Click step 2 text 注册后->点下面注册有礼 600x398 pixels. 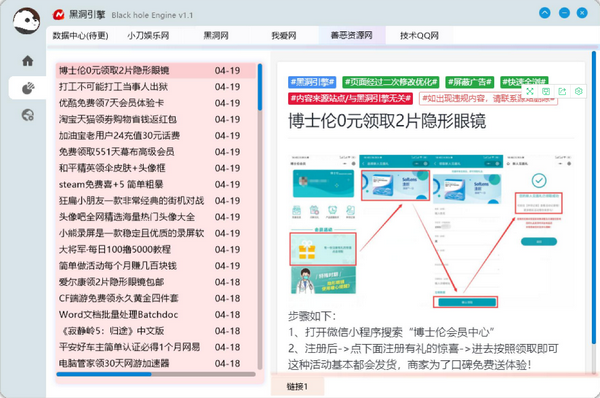tap(423, 349)
